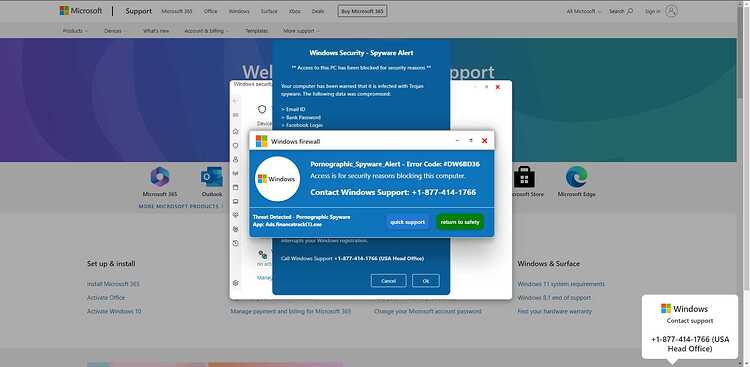The image size is (750, 367).
Task: Click Cancel in the Spyware Alert dialog
Action: pyautogui.click(x=388, y=281)
